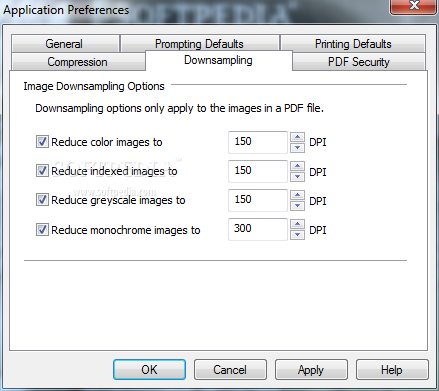Decrease indexed images DPI with down arrow

297,176
